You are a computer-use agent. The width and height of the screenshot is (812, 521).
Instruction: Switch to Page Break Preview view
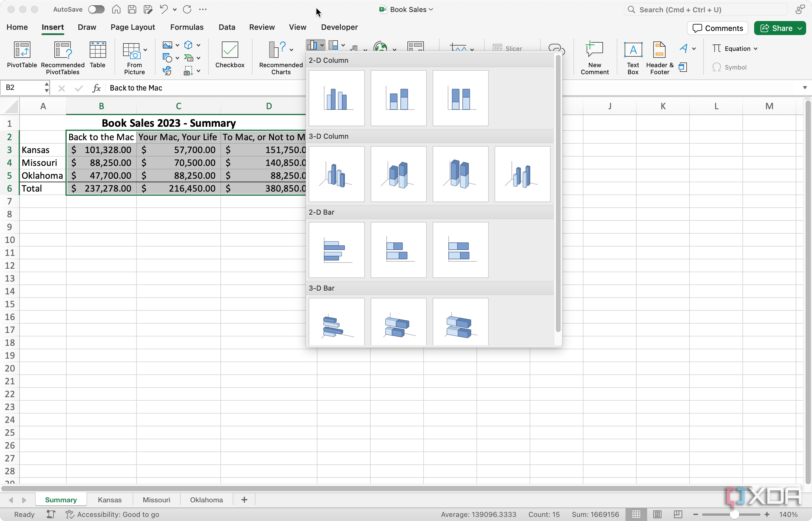point(678,514)
